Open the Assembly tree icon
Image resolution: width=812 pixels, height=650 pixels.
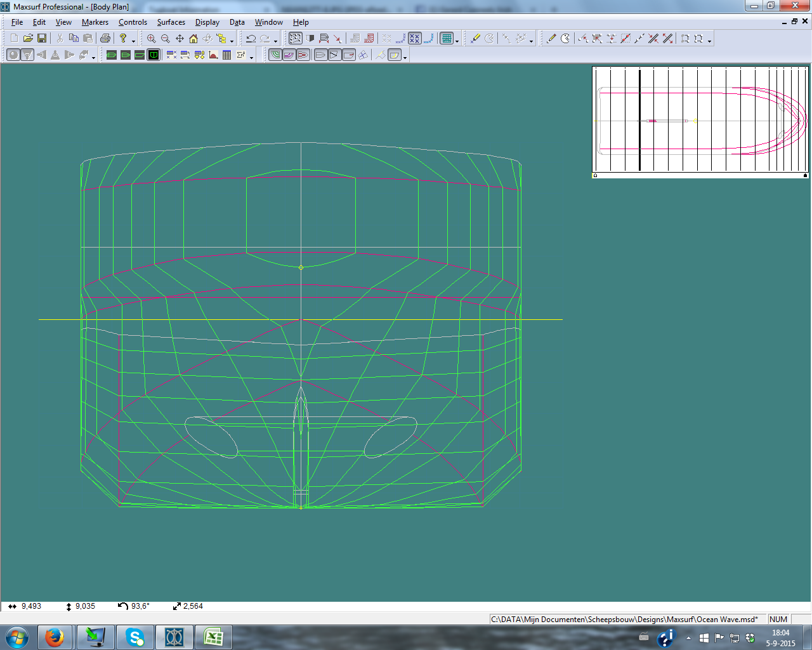[221, 39]
